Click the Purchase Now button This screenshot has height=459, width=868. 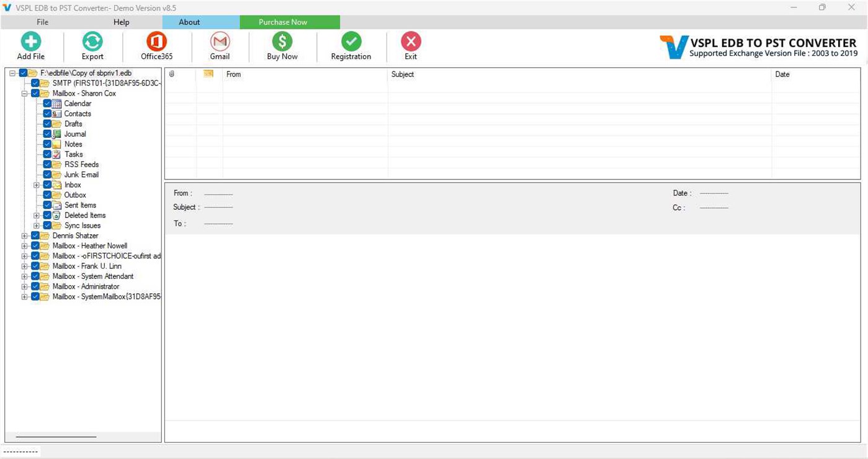(x=282, y=22)
